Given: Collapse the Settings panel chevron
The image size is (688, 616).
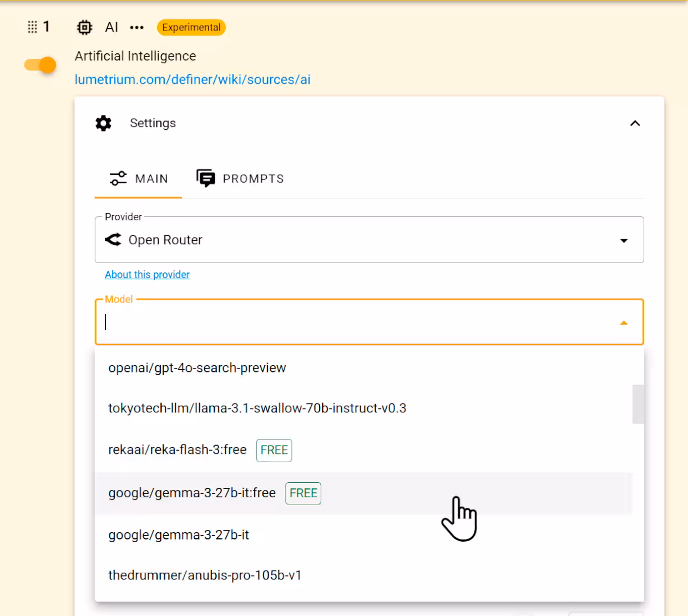Looking at the screenshot, I should tap(635, 123).
